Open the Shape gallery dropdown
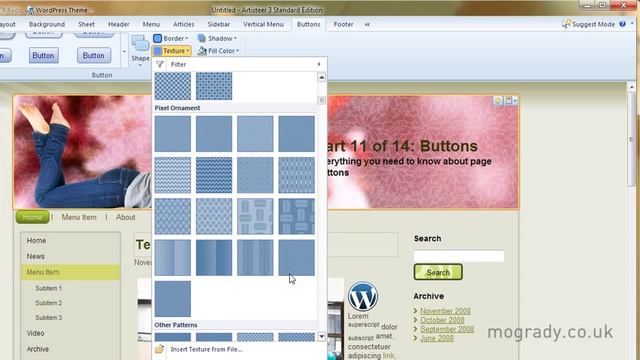 [140, 65]
